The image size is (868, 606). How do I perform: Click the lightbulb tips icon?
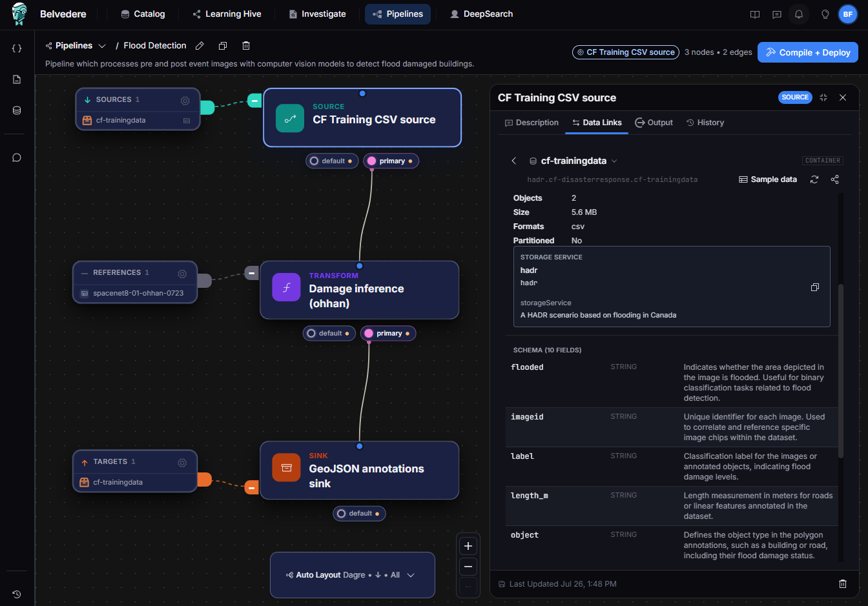[x=825, y=14]
